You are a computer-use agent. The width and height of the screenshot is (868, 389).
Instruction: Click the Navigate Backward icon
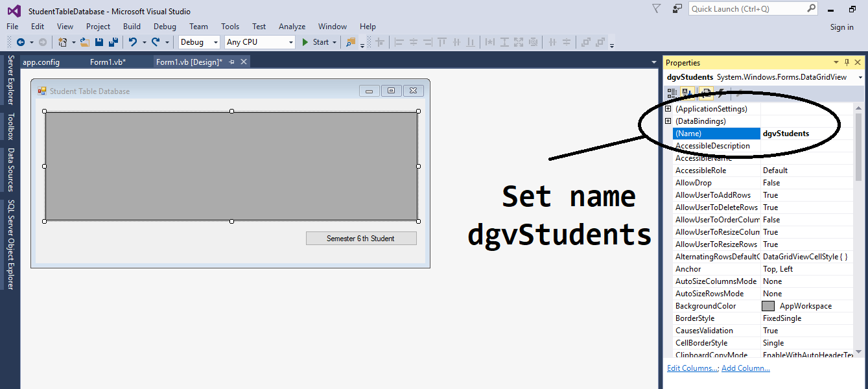coord(20,42)
